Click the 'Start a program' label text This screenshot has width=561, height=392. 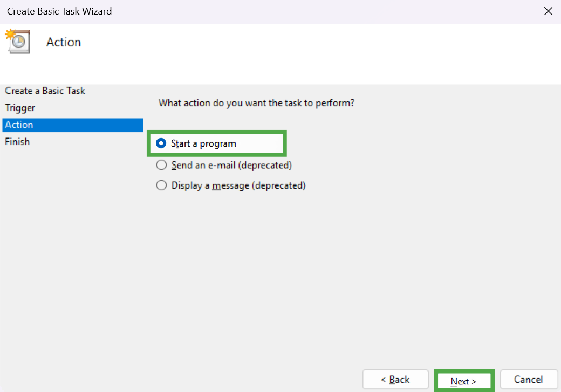coord(203,143)
